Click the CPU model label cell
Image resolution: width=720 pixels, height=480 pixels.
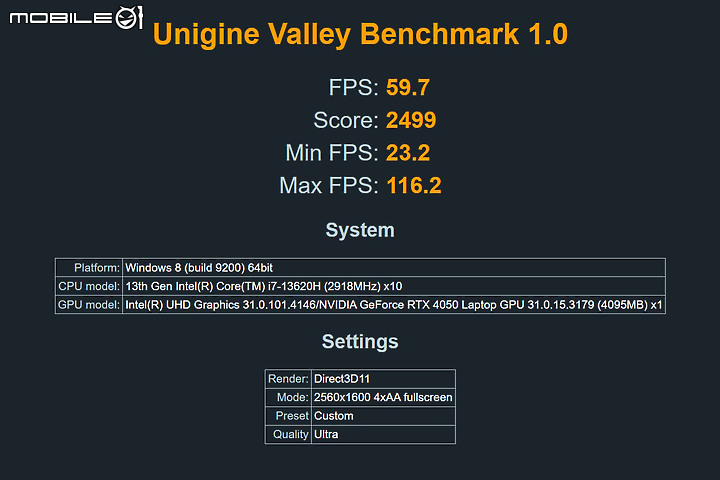click(x=89, y=286)
